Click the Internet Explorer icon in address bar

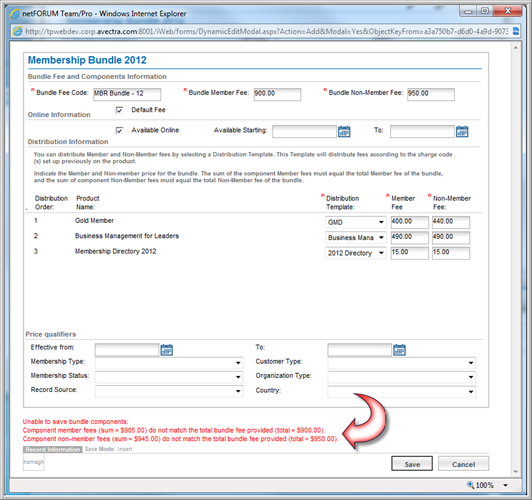pyautogui.click(x=17, y=32)
